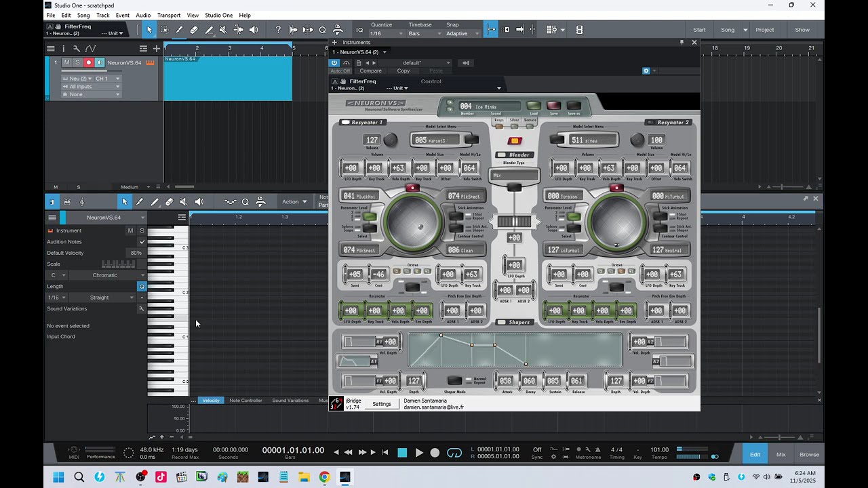Expand the Quantize 1/16 dropdown
Image resolution: width=868 pixels, height=488 pixels.
pyautogui.click(x=387, y=33)
